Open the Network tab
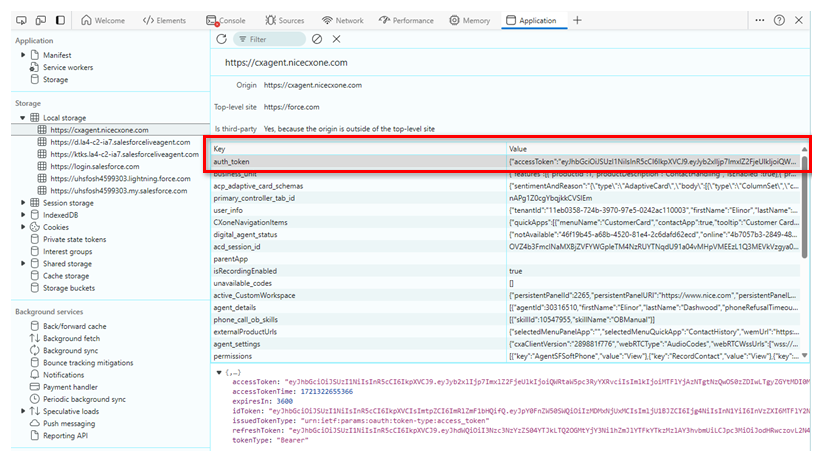Viewport: 824px width, 463px height. click(x=343, y=20)
